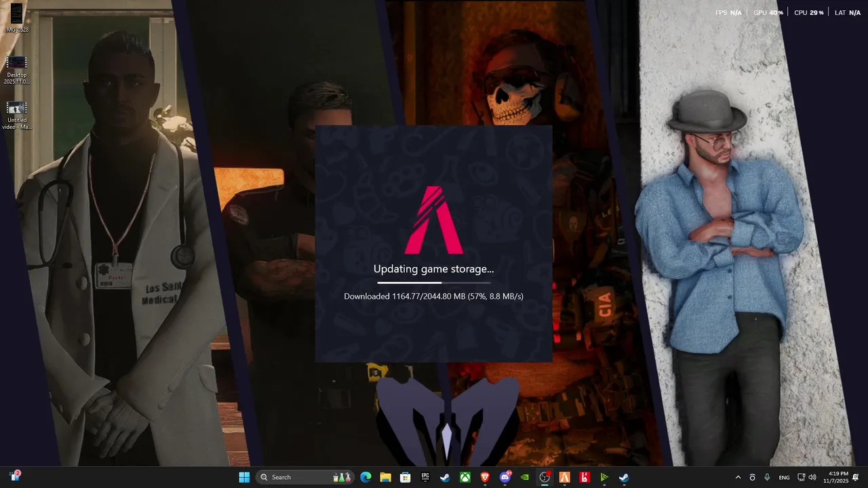Open the Widgets button on the taskbar
This screenshot has width=868, height=488.
click(x=14, y=476)
